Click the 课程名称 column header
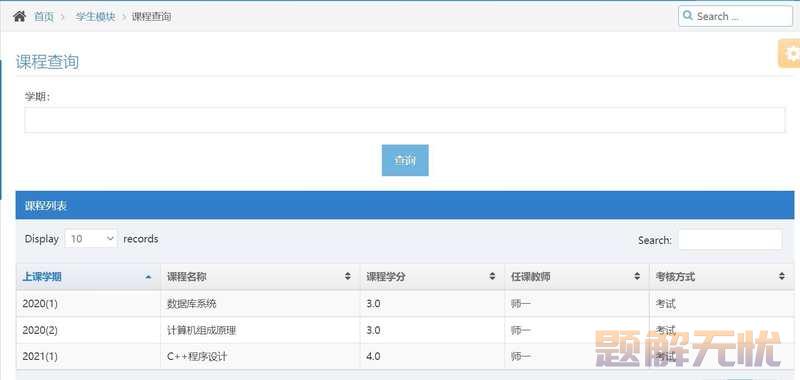The height and width of the screenshot is (380, 800). point(260,277)
